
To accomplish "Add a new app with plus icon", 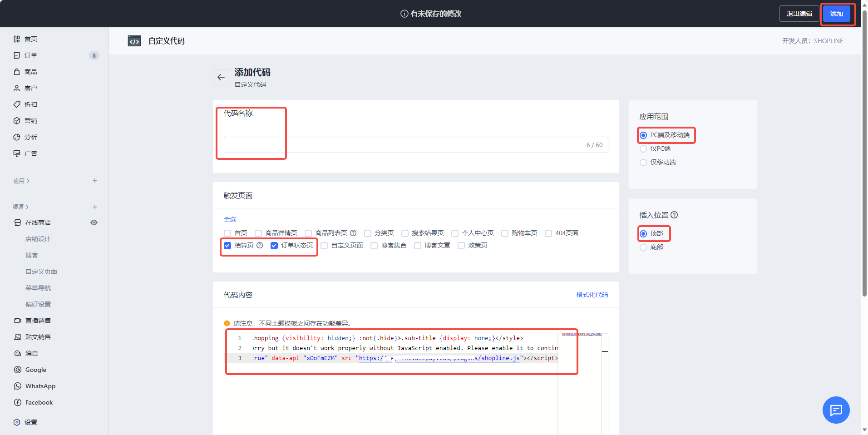I will (95, 181).
